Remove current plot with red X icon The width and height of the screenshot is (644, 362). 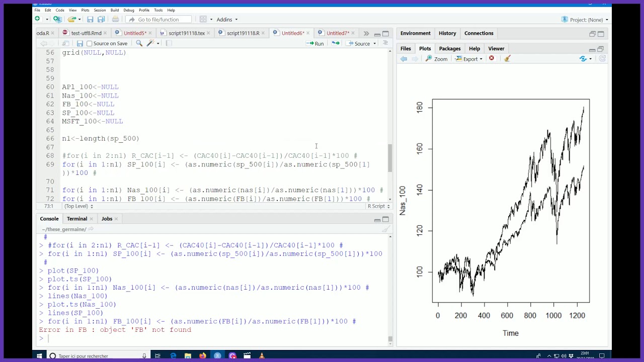492,59
